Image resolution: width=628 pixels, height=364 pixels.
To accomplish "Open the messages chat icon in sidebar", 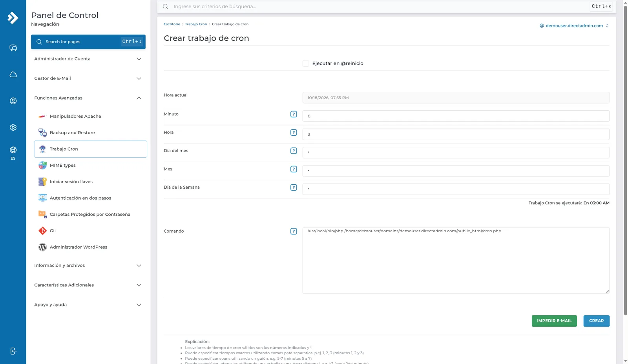I will point(13,48).
